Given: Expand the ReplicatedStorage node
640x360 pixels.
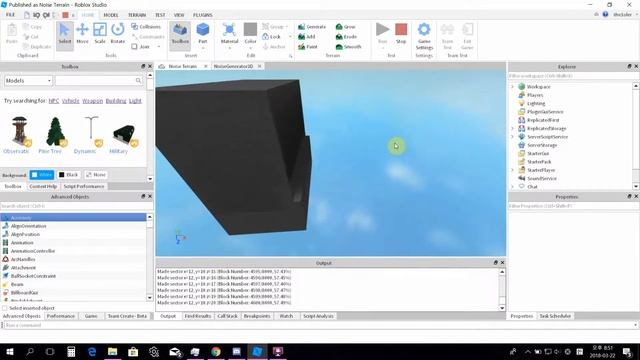Looking at the screenshot, I should tap(513, 128).
